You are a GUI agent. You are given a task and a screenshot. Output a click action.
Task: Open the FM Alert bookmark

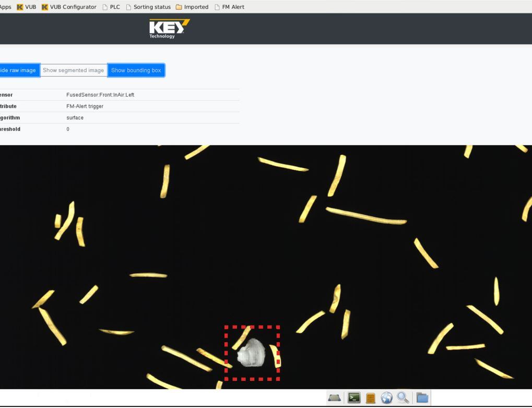(229, 7)
